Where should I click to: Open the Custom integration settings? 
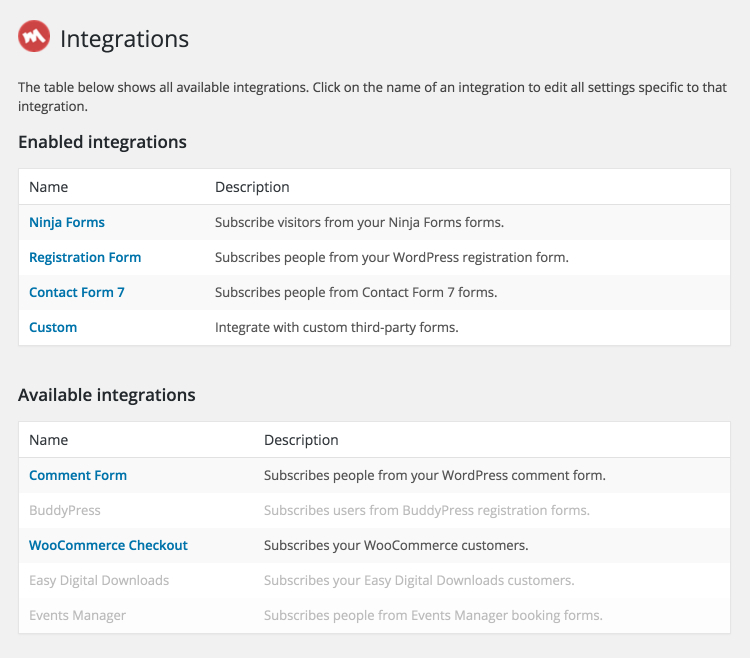tap(53, 328)
